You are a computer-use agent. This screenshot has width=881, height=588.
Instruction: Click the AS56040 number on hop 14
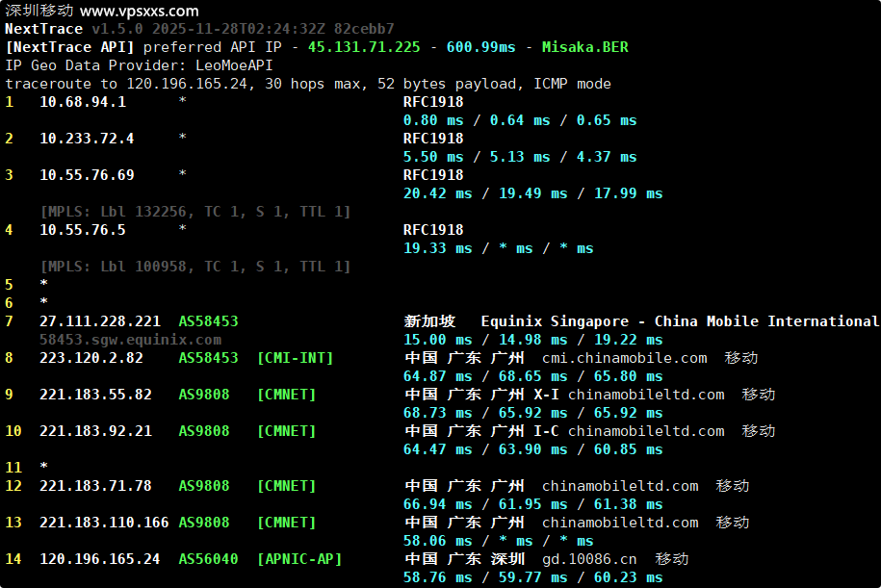click(208, 559)
